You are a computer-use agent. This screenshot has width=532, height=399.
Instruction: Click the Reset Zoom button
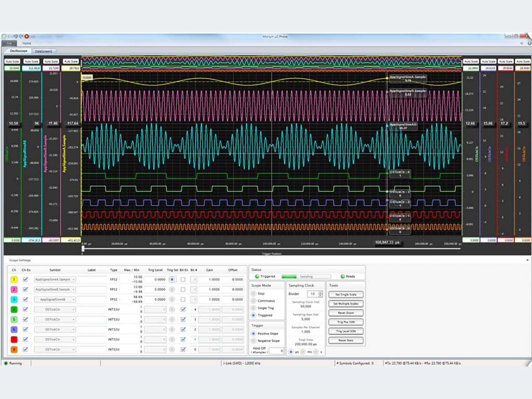[x=345, y=313]
